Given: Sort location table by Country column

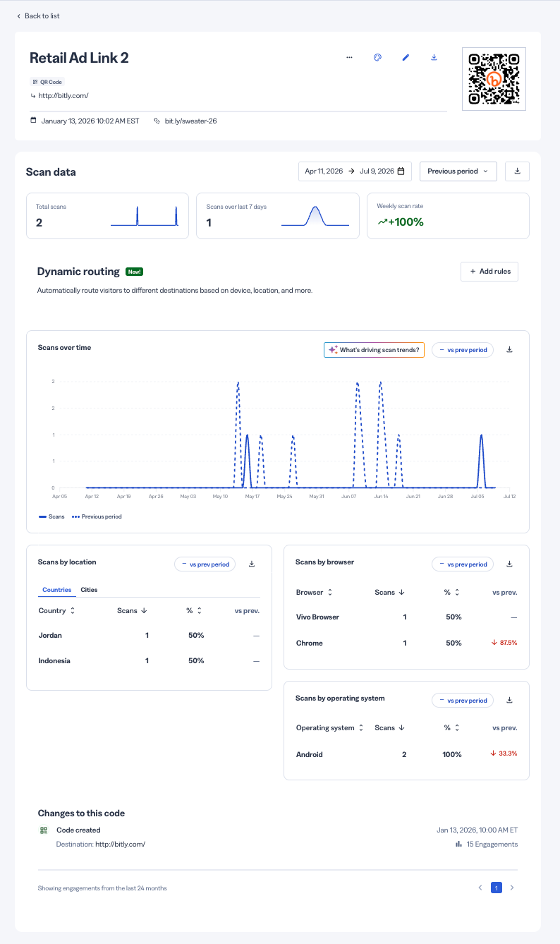Looking at the screenshot, I should [x=57, y=610].
